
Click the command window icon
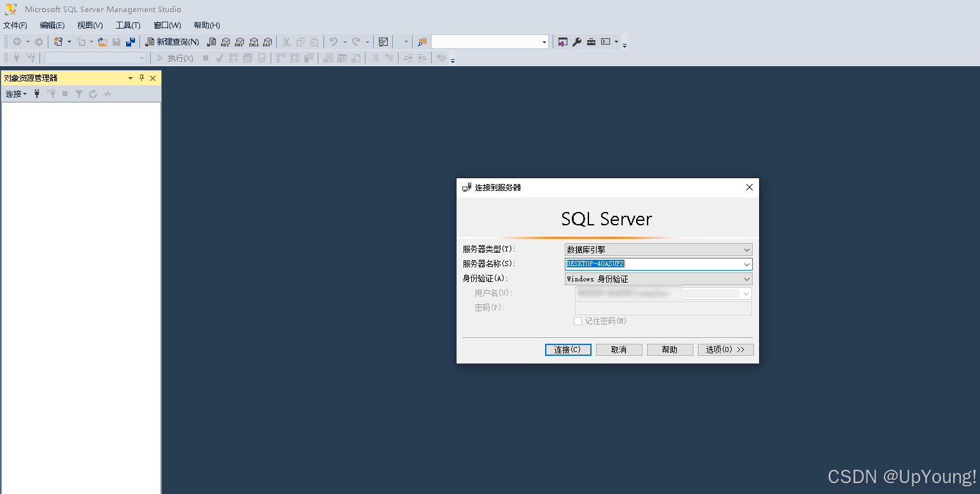pos(606,42)
